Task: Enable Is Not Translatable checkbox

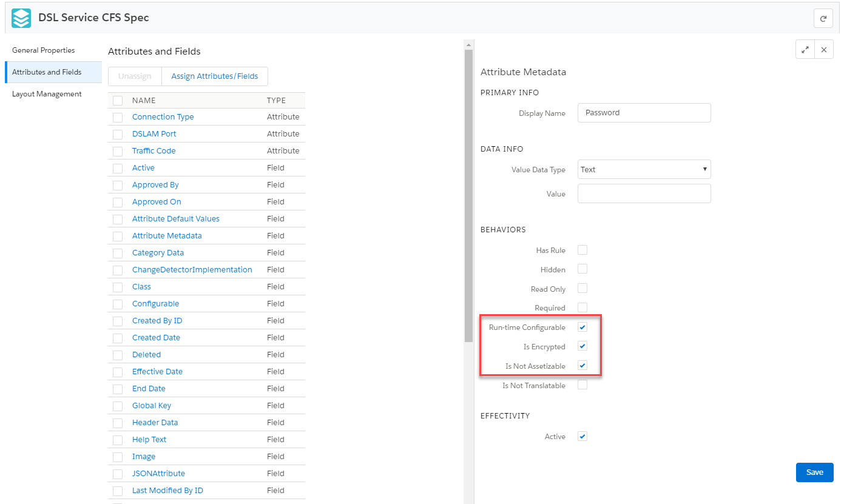Action: (582, 385)
